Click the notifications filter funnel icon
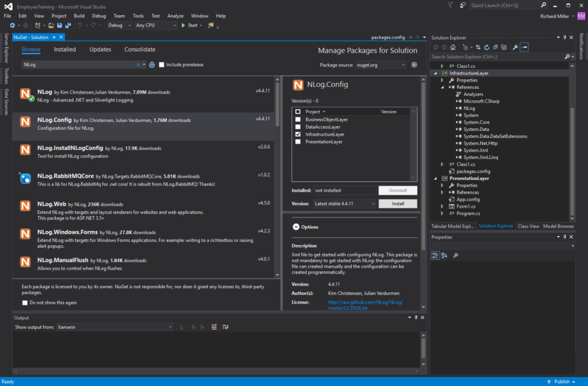The image size is (588, 386). click(x=451, y=5)
